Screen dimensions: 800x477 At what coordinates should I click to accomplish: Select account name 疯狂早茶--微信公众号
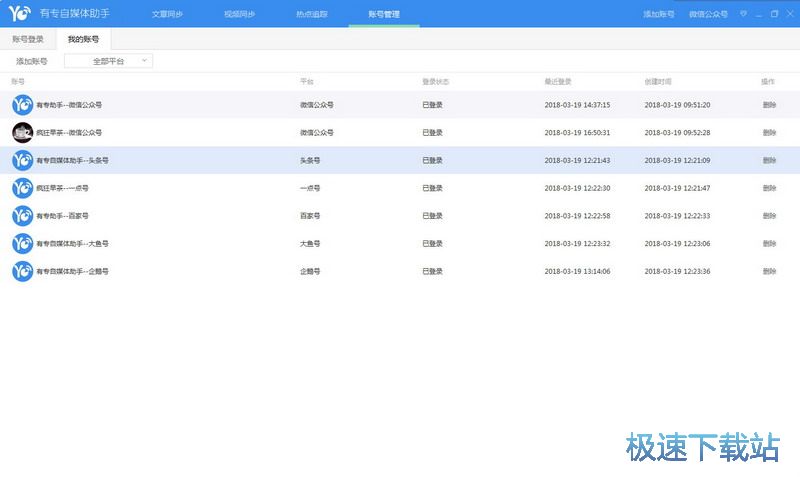pyautogui.click(x=69, y=133)
